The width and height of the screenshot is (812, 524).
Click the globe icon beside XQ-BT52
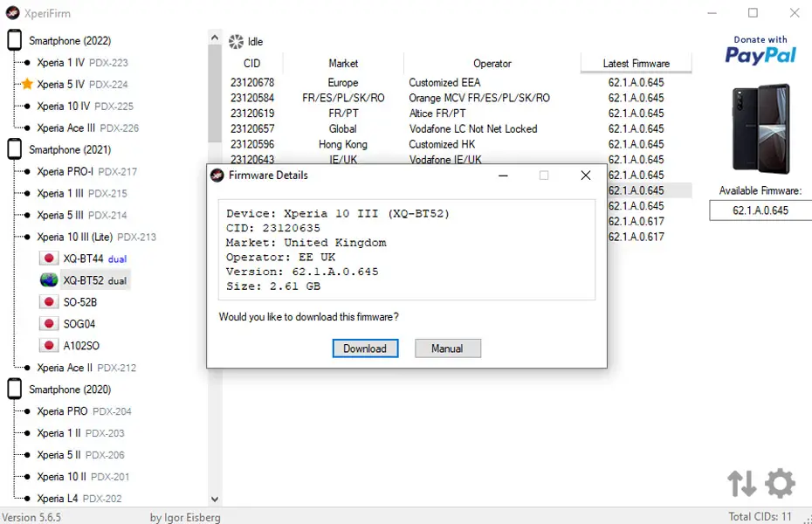[x=49, y=280]
